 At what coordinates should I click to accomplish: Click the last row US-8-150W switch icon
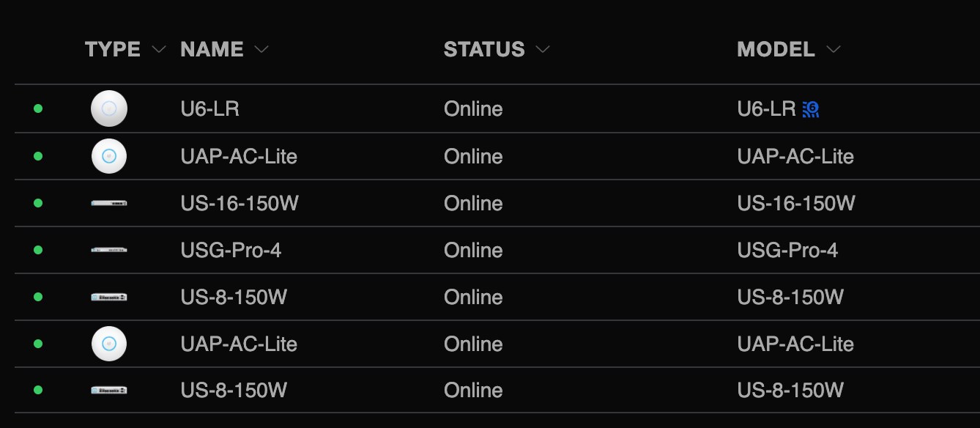coord(109,391)
